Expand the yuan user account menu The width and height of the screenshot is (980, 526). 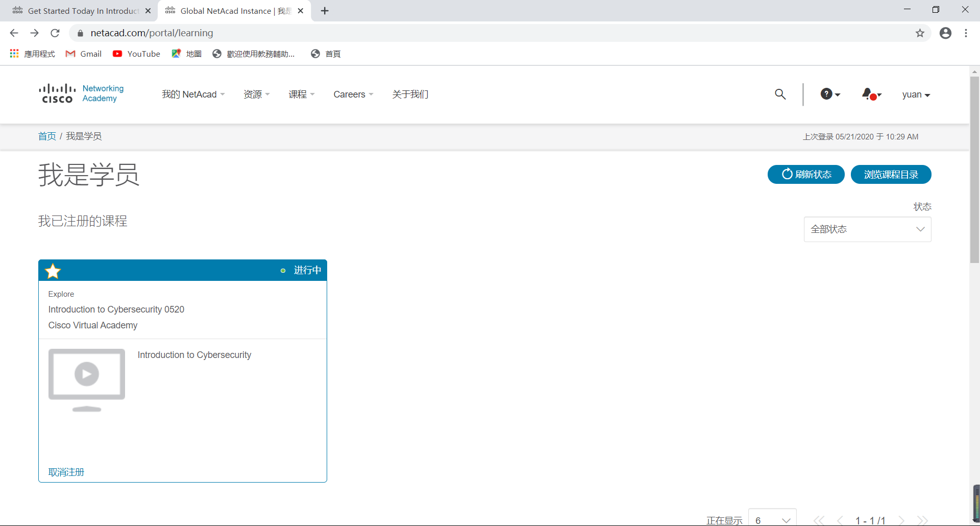(x=916, y=95)
